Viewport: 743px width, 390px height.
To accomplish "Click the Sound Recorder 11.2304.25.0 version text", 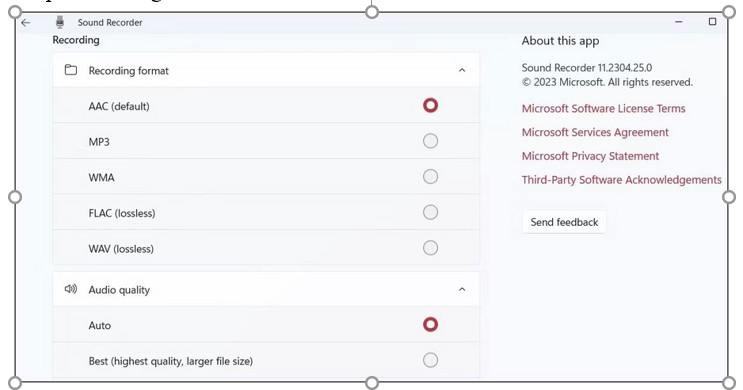I will click(x=587, y=68).
